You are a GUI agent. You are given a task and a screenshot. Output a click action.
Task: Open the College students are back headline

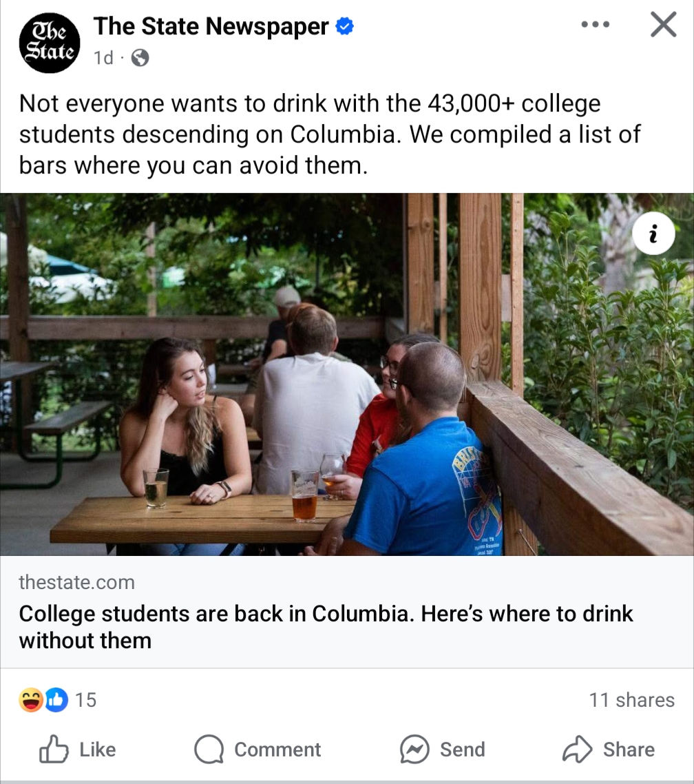tap(326, 626)
